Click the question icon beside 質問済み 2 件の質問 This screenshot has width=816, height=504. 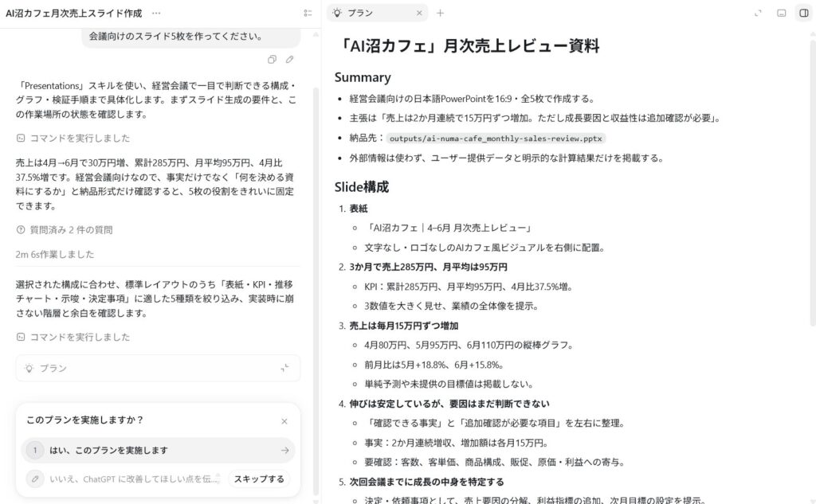(21, 230)
